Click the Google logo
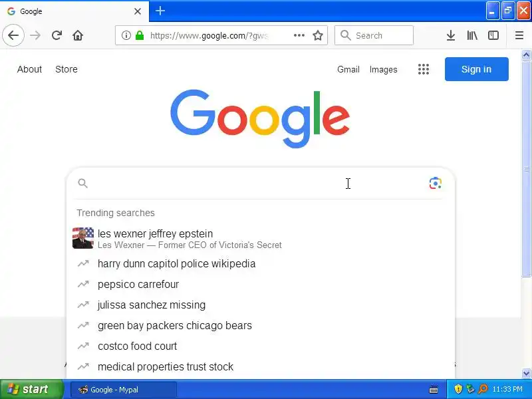The height and width of the screenshot is (399, 532). pyautogui.click(x=260, y=119)
